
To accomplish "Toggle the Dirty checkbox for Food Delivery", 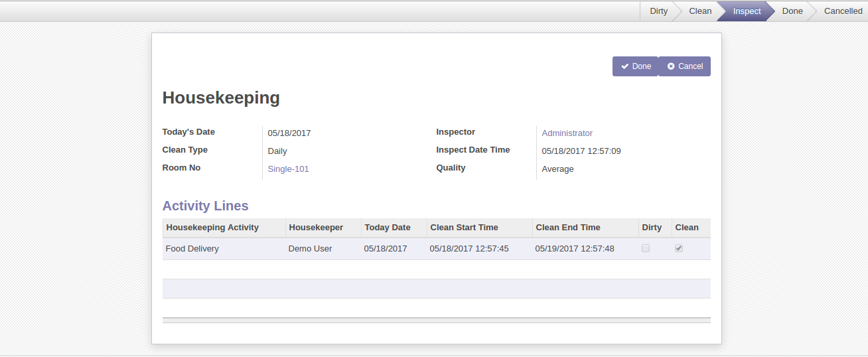I will tap(646, 248).
